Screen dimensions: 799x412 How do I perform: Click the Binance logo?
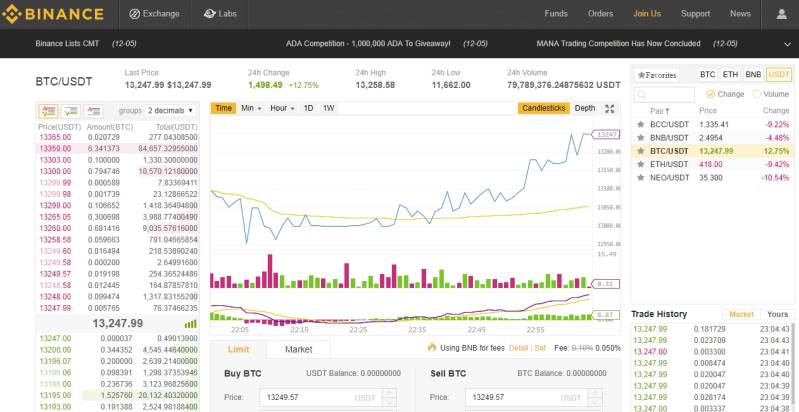click(53, 14)
